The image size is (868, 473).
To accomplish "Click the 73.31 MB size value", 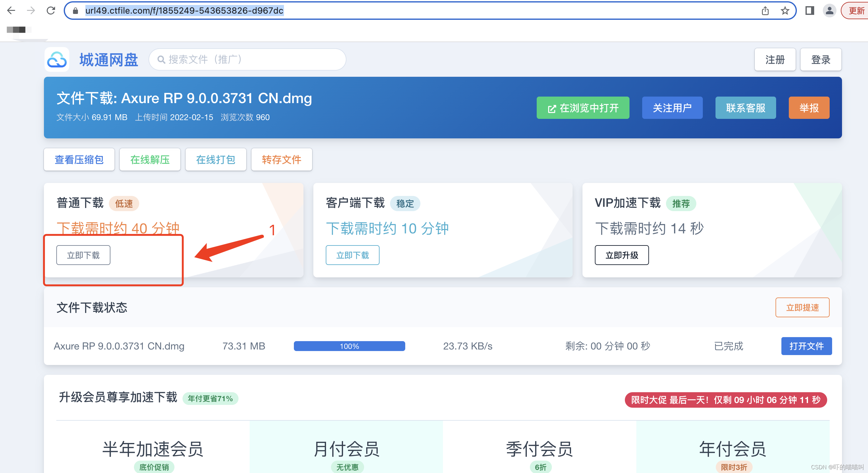I will pos(244,346).
